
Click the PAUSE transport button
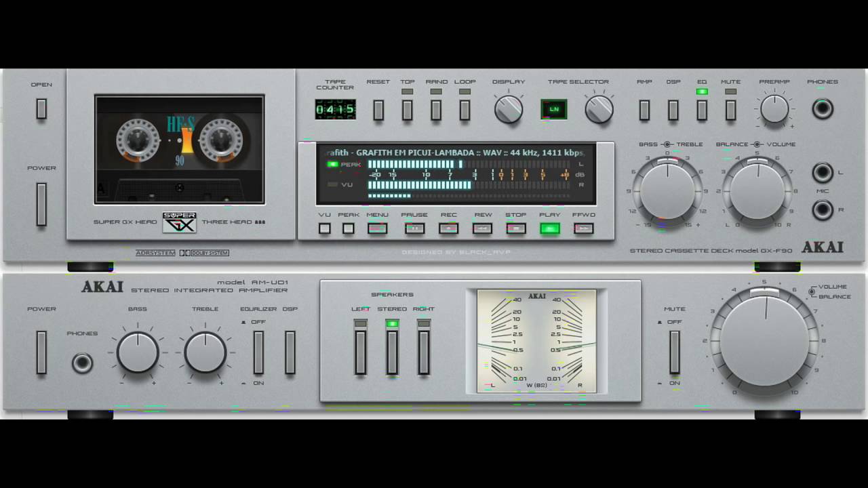tap(414, 228)
